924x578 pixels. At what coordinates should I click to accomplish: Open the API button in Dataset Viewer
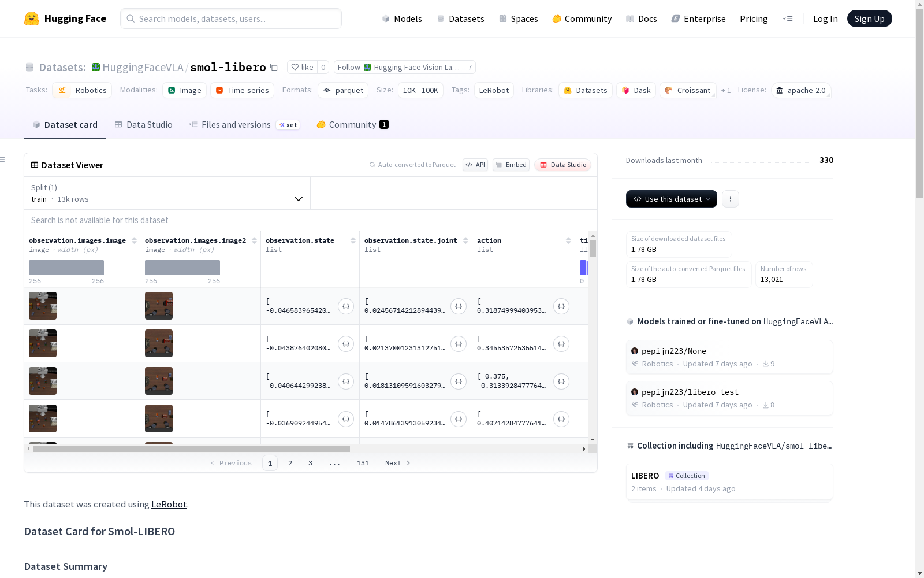pyautogui.click(x=475, y=165)
